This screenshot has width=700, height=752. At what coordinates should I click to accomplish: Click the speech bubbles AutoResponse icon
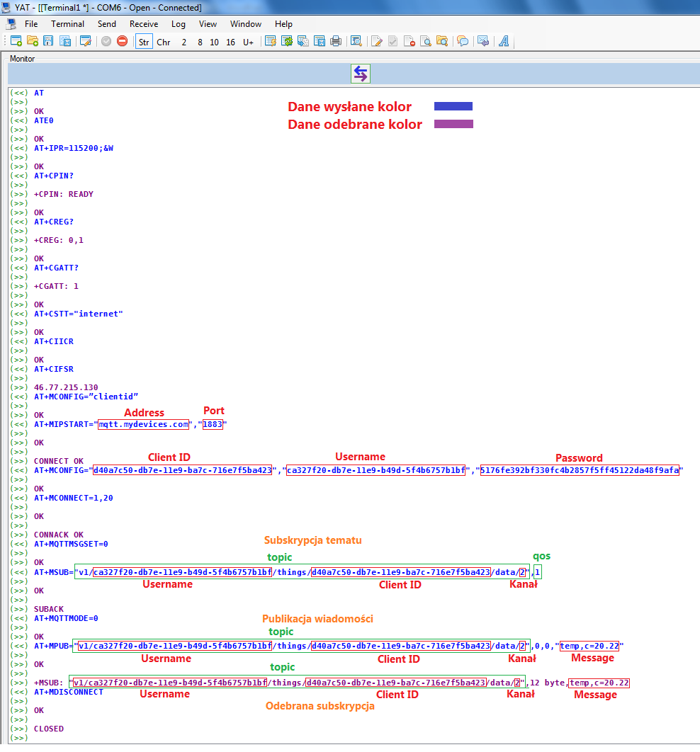(463, 41)
